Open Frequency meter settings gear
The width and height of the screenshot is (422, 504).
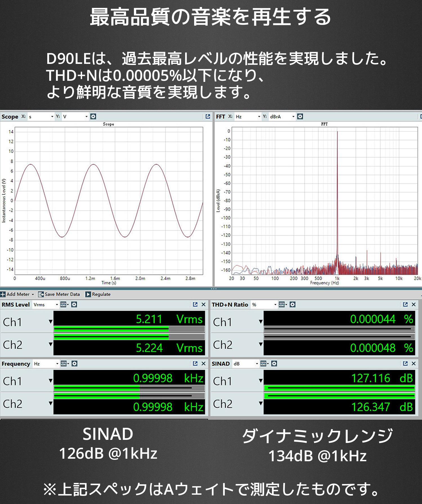pos(74,364)
